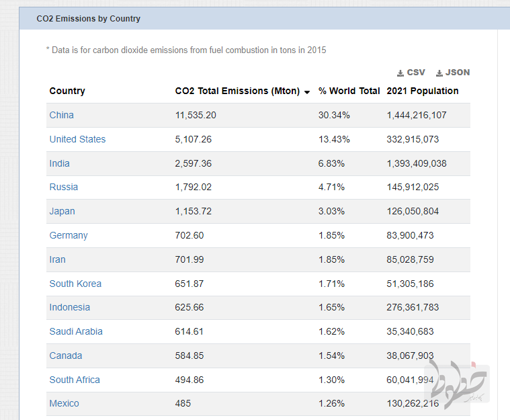Screen dimensions: 510x420
Task: Select Iran's emissions value 701.99
Action: click(x=189, y=259)
